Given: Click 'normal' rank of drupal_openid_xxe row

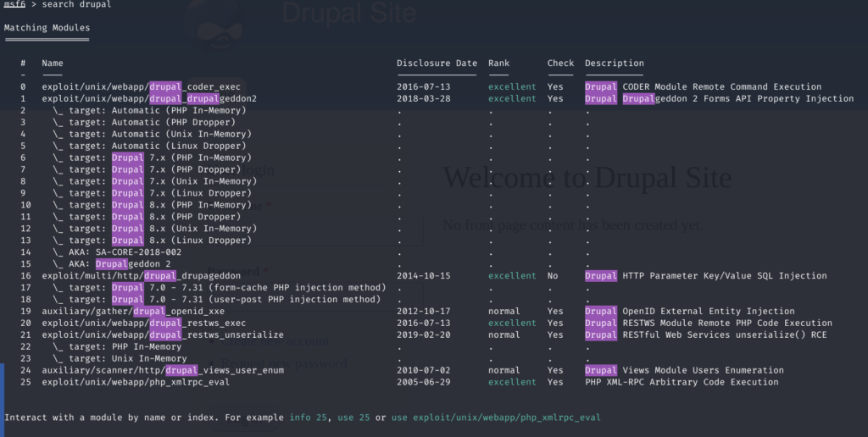Looking at the screenshot, I should coord(504,312).
